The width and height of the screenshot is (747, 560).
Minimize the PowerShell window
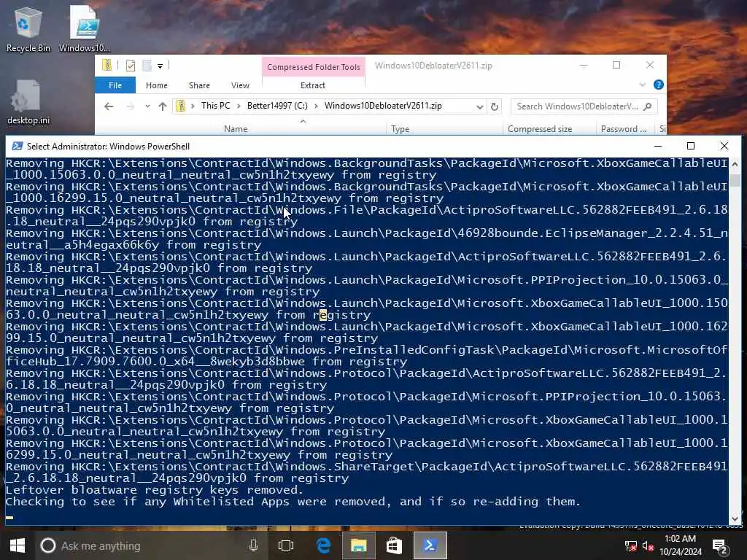(x=658, y=146)
